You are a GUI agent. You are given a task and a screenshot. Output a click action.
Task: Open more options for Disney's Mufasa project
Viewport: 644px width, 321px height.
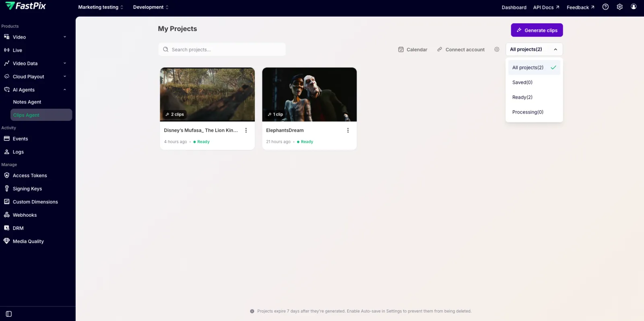(x=246, y=130)
